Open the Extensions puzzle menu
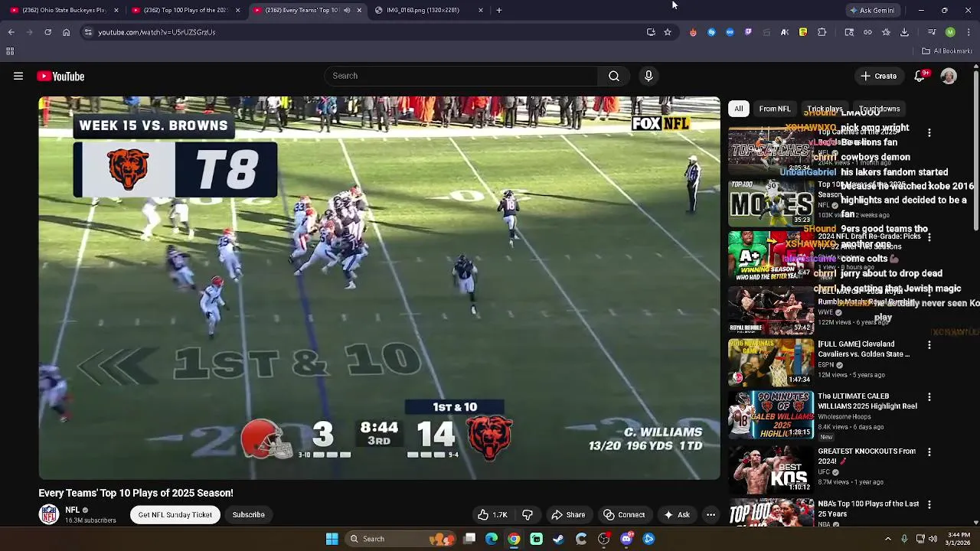This screenshot has width=980, height=551. (x=822, y=32)
